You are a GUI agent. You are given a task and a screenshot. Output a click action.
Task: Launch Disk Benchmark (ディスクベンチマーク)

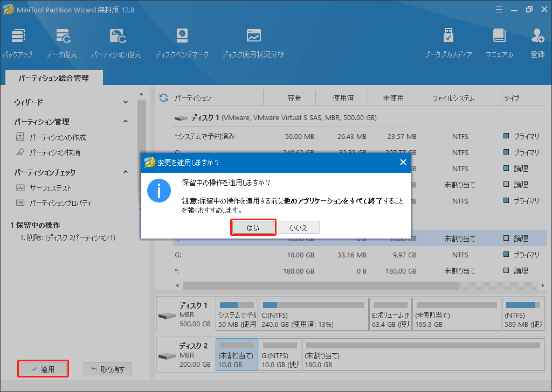tap(182, 43)
